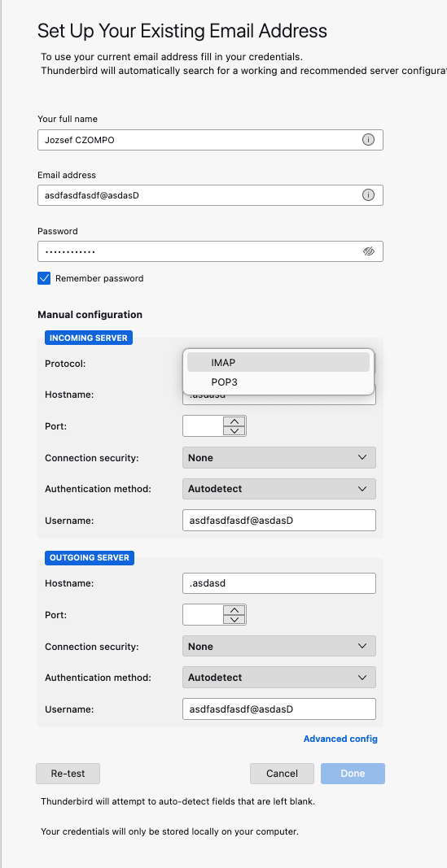This screenshot has width=447, height=868.
Task: Increase outgoing server port with up arrow
Action: (234, 609)
